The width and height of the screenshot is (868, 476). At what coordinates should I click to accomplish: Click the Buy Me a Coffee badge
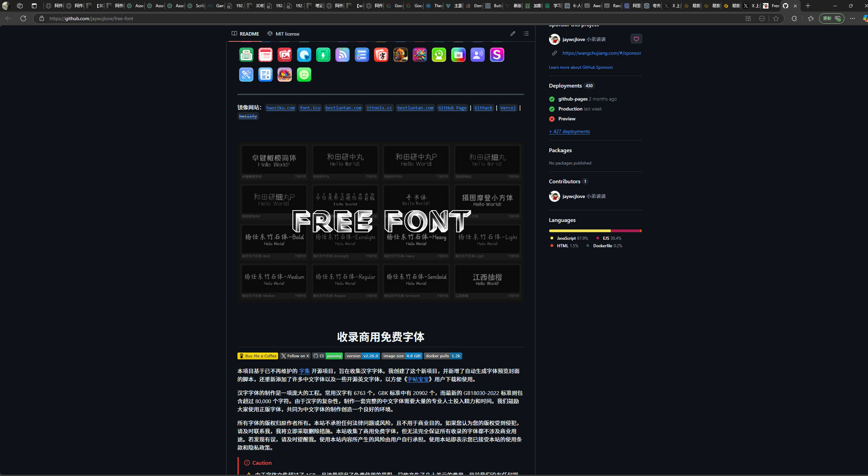click(x=257, y=356)
